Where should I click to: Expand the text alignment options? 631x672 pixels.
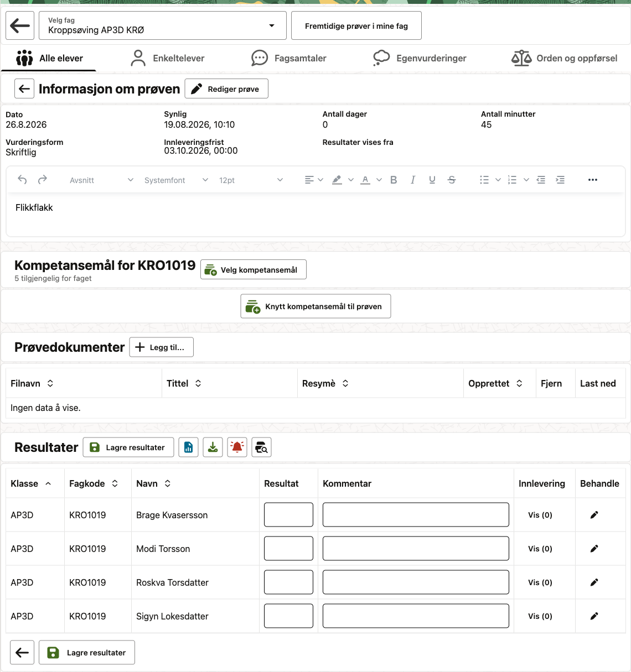click(320, 180)
